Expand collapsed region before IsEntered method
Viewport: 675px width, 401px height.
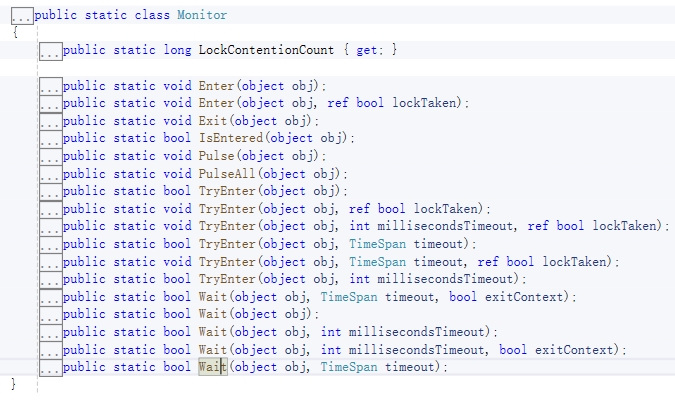50,139
